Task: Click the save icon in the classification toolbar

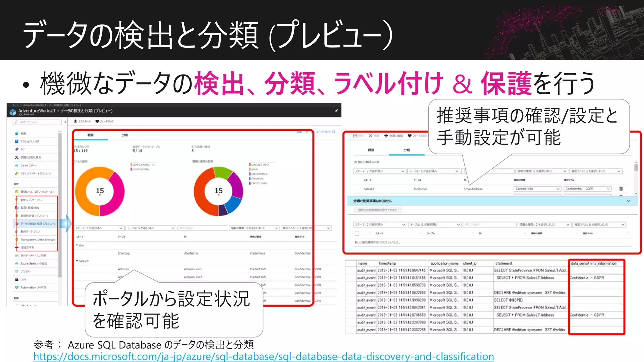Action: pos(355,136)
